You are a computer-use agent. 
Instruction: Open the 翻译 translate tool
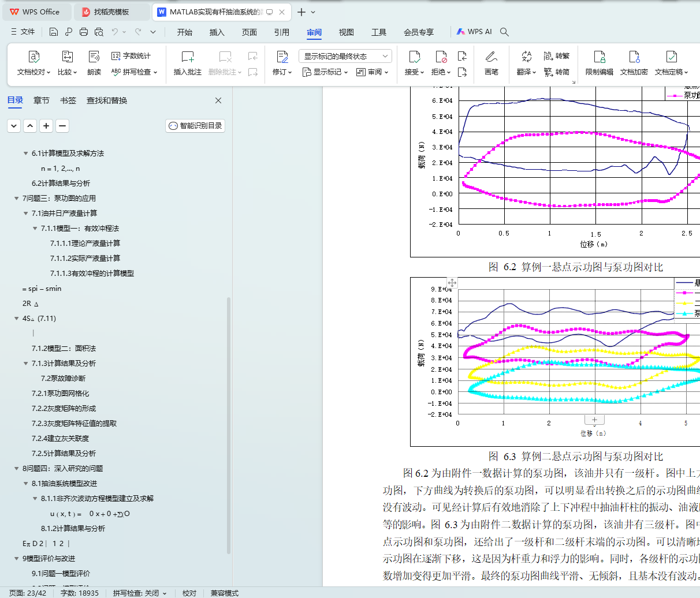[526, 63]
